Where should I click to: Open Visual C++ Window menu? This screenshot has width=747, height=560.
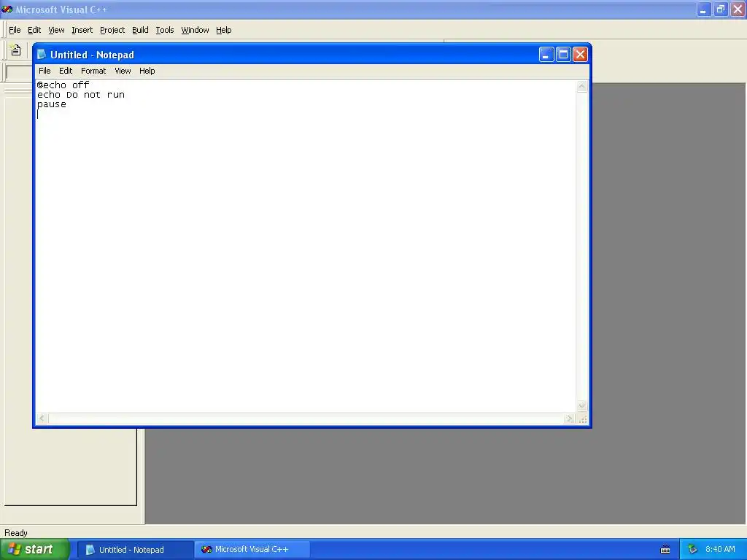point(195,30)
